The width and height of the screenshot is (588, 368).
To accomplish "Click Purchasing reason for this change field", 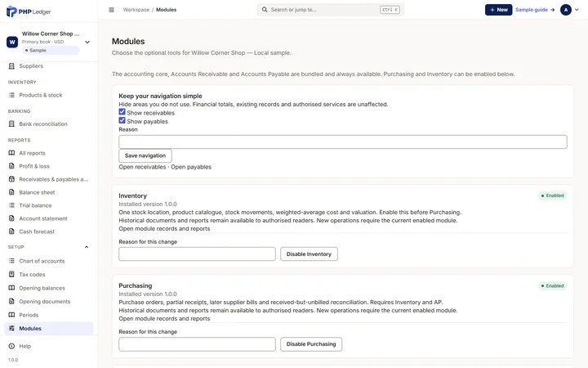I will coord(198,344).
